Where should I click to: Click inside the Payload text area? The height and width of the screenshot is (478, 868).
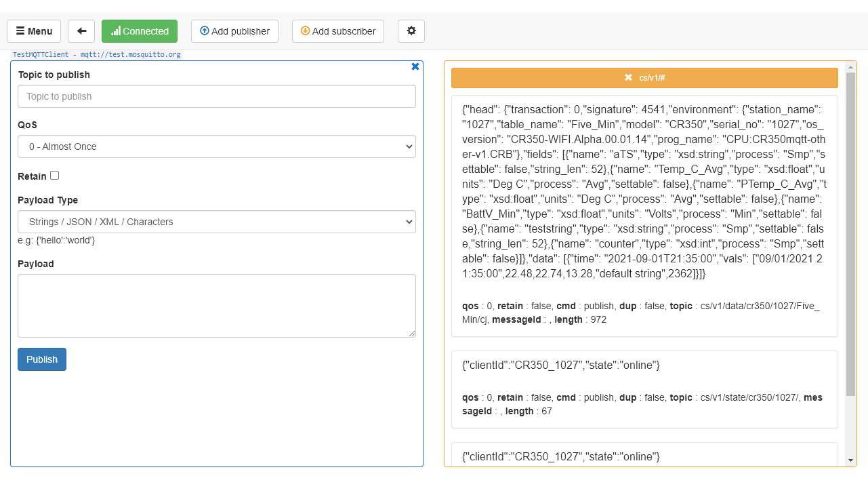coord(217,305)
